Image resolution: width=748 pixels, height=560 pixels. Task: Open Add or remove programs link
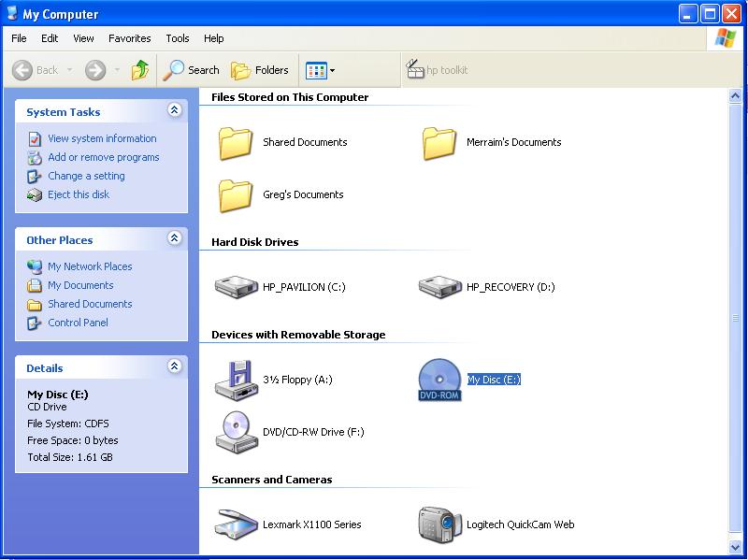pyautogui.click(x=104, y=157)
